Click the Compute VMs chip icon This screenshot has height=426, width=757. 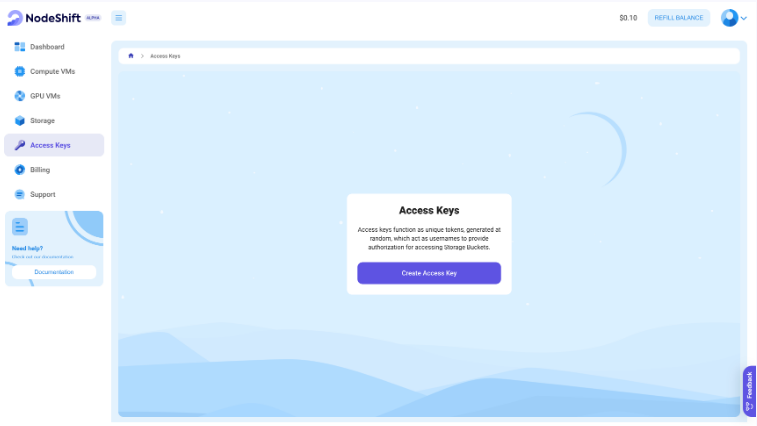20,71
